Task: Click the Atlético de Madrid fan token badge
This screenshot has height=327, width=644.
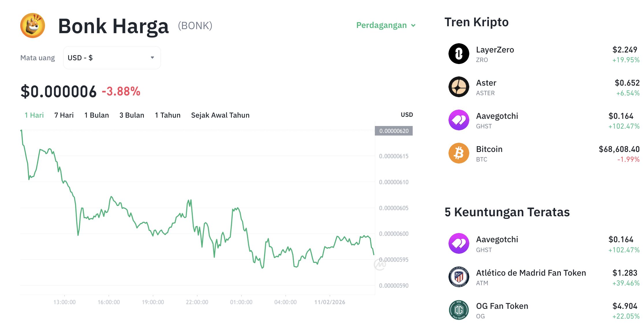Action: pos(459,277)
